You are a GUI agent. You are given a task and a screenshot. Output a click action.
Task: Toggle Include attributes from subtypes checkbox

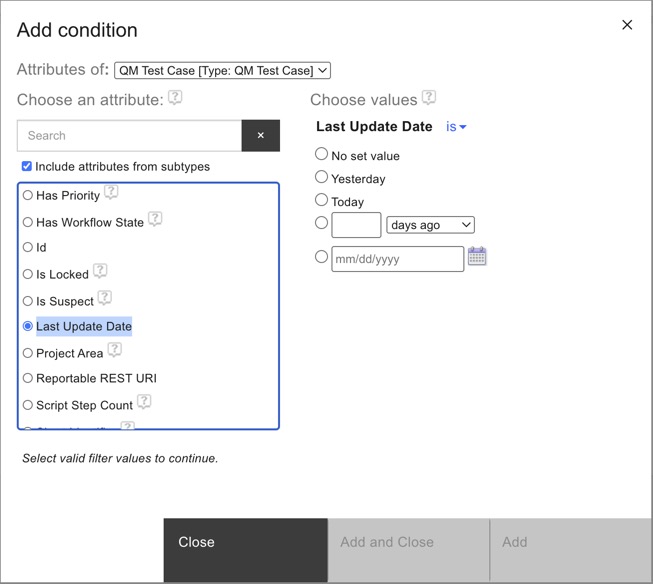coord(27,166)
